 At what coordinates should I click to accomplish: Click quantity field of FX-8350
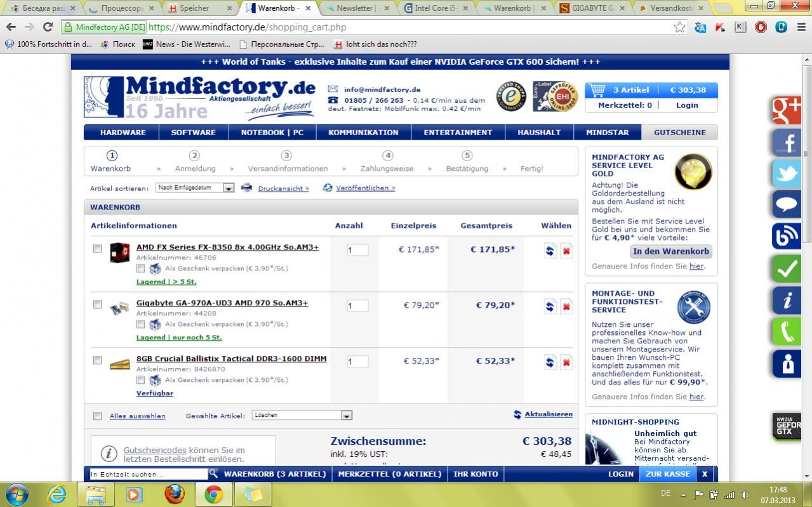[x=357, y=250]
